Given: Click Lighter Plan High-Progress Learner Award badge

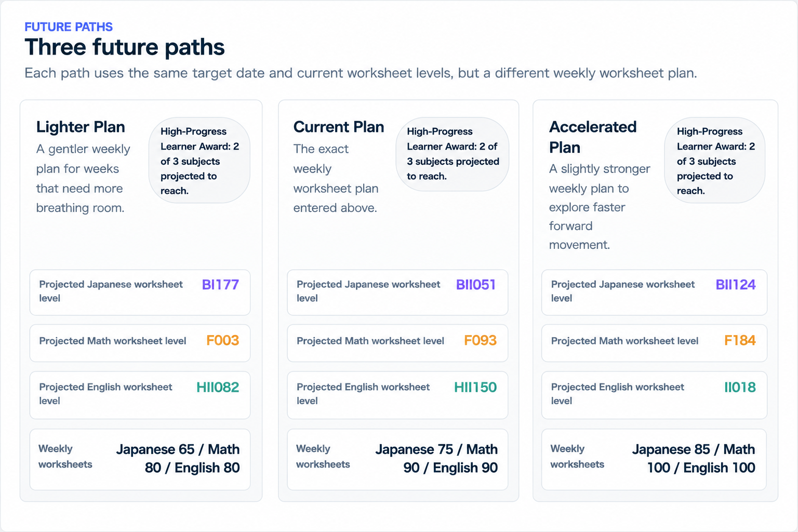Looking at the screenshot, I should [199, 161].
